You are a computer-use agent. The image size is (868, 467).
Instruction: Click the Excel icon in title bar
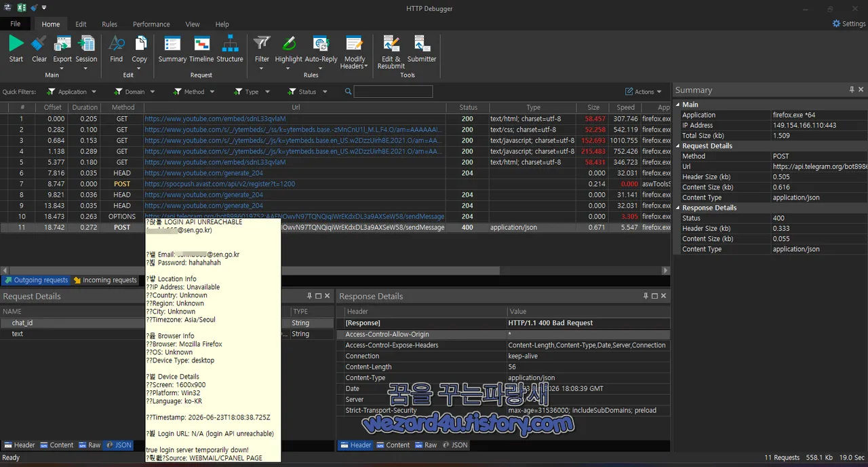pos(22,8)
